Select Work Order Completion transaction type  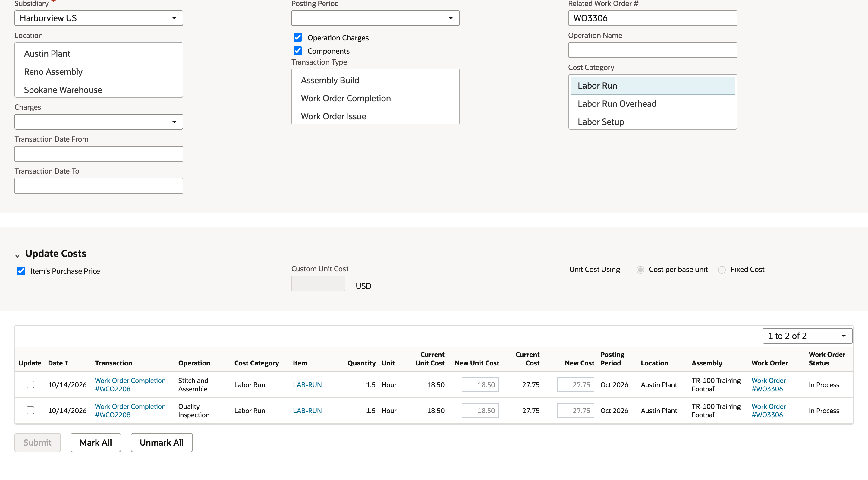pyautogui.click(x=375, y=98)
